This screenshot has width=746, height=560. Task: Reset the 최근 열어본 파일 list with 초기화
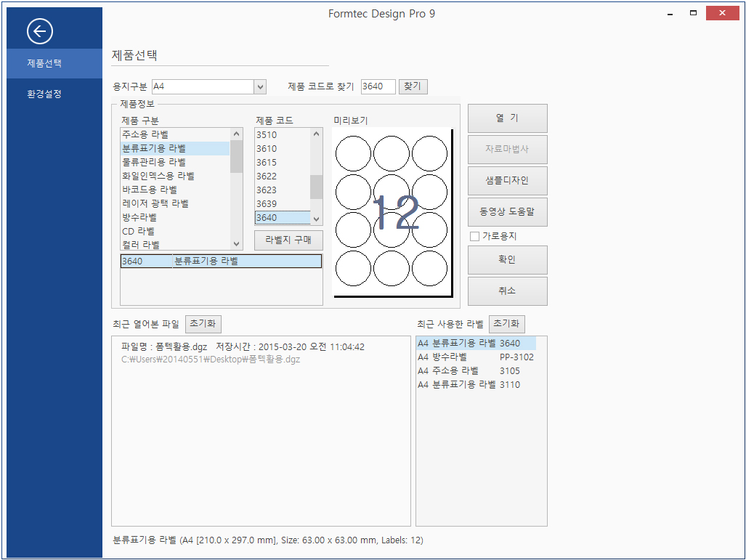[203, 324]
